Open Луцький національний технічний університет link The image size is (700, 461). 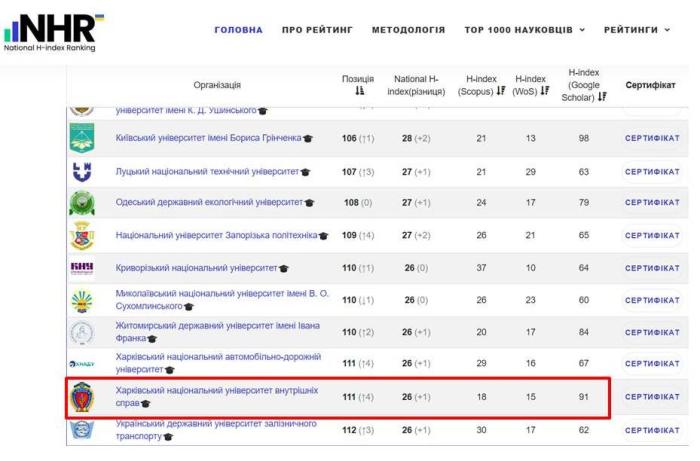click(x=207, y=171)
